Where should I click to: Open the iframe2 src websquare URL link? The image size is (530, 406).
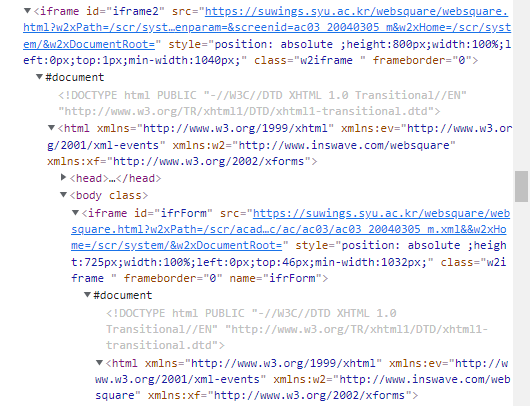[267, 28]
